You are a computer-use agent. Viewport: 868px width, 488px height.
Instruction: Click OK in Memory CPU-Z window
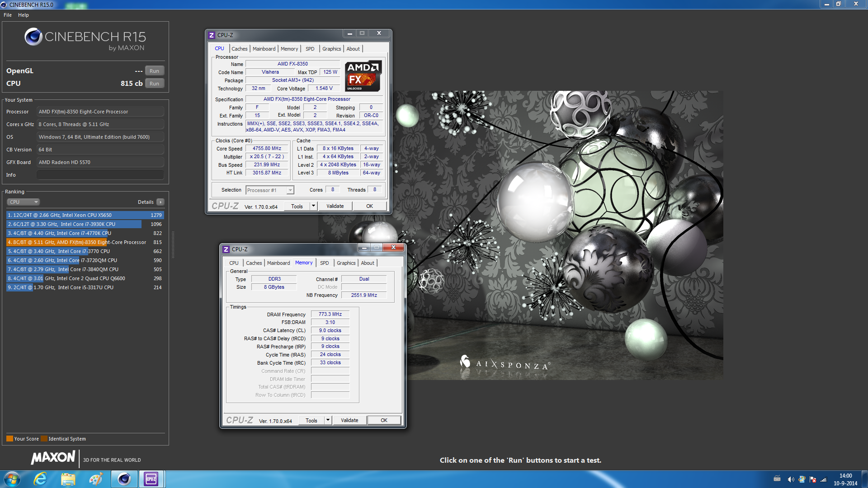(384, 420)
